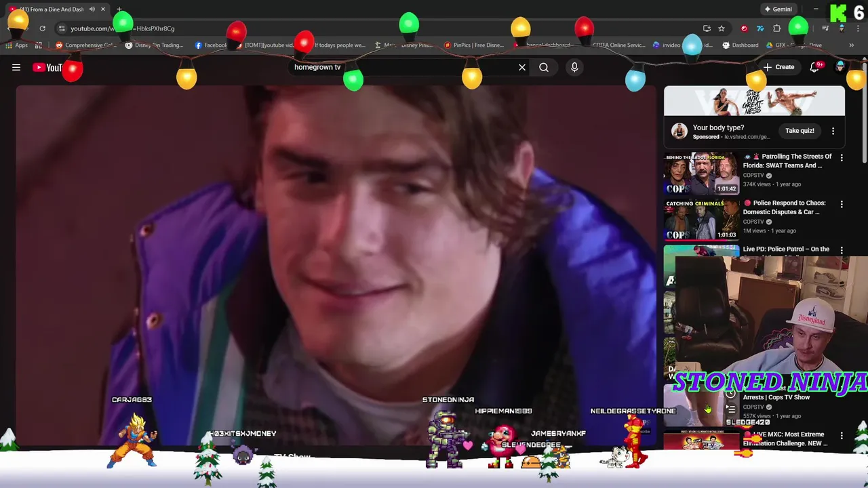Click the vshred advertiser avatar
Screen dimensions: 868x488
(679, 131)
